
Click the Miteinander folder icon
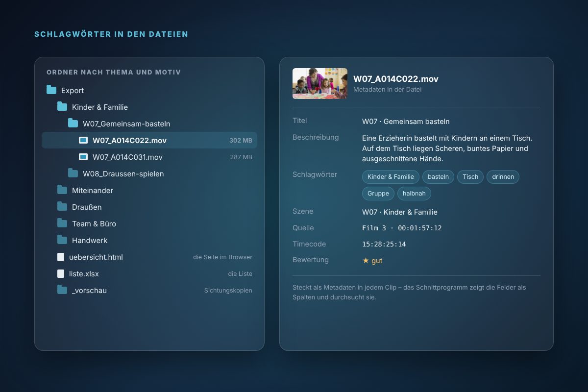click(x=62, y=190)
